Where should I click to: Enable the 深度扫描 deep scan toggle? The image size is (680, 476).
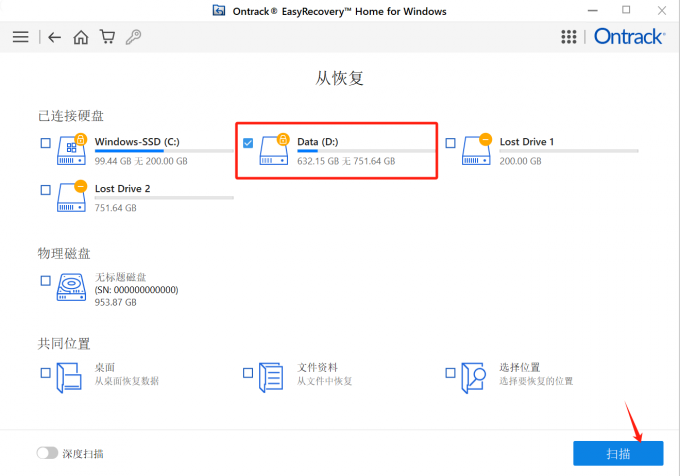click(x=47, y=453)
